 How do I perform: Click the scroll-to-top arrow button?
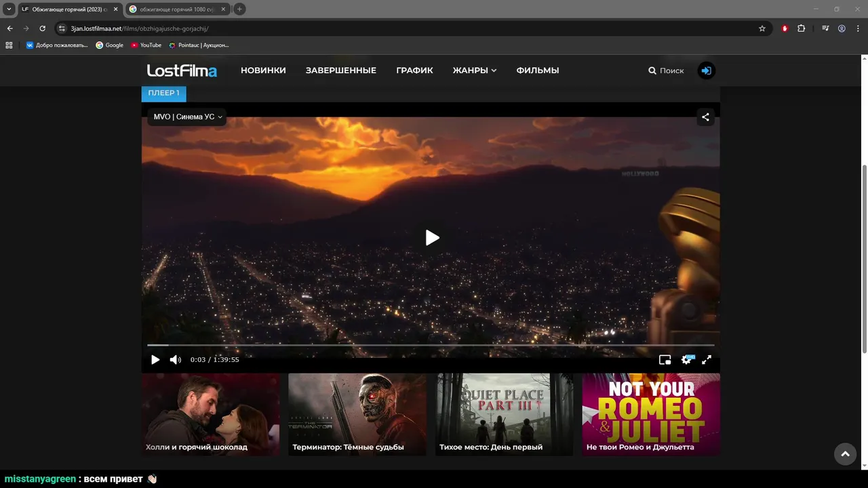(845, 454)
